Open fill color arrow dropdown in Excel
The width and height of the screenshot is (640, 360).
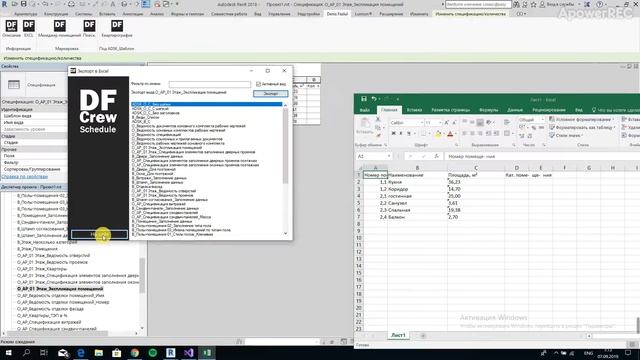click(444, 133)
